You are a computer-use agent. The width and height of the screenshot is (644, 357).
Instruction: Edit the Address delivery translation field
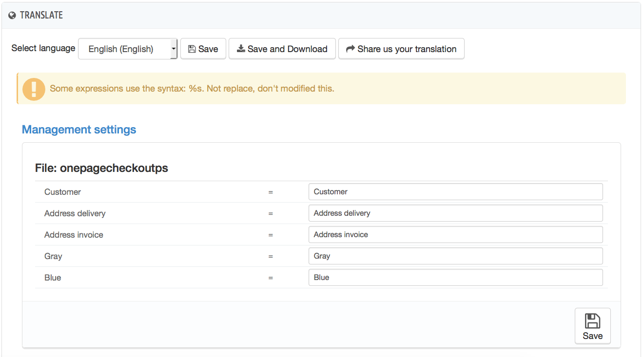(455, 213)
